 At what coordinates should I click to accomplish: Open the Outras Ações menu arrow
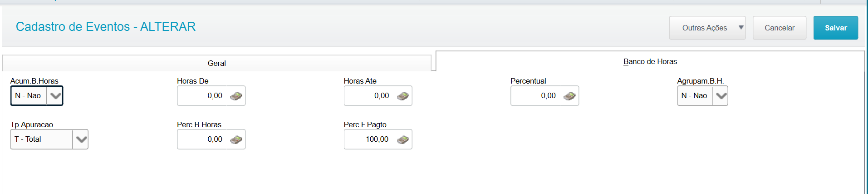[741, 28]
